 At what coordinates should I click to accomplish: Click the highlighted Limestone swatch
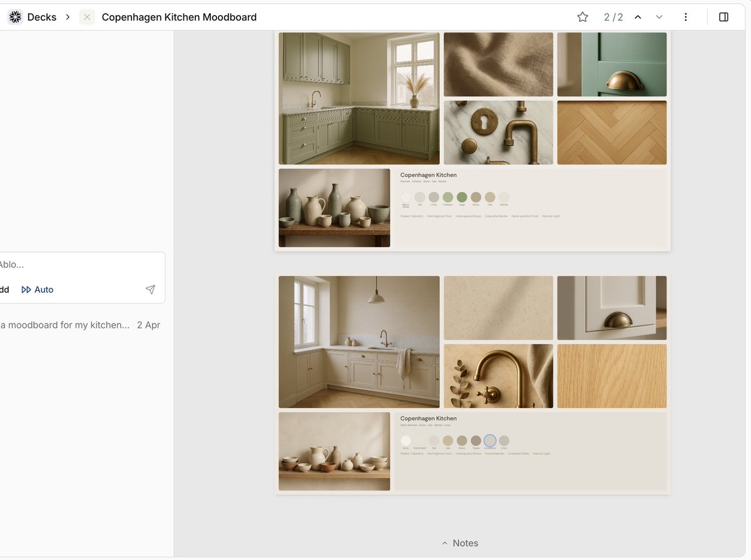(490, 440)
